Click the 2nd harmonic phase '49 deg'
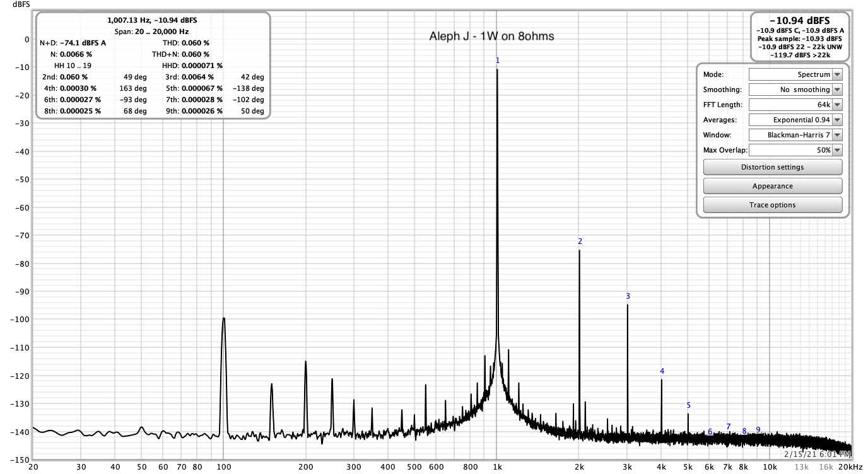 pyautogui.click(x=135, y=77)
